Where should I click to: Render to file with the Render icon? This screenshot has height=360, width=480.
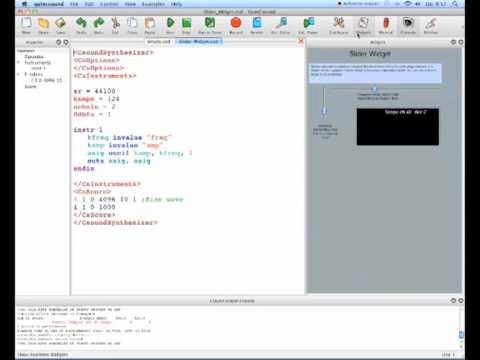[257, 26]
